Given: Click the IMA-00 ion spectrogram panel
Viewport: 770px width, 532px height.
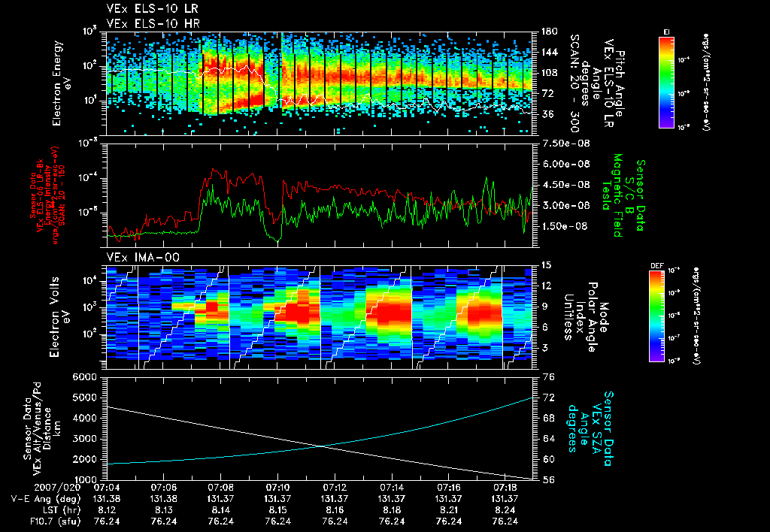Looking at the screenshot, I should pyautogui.click(x=319, y=317).
